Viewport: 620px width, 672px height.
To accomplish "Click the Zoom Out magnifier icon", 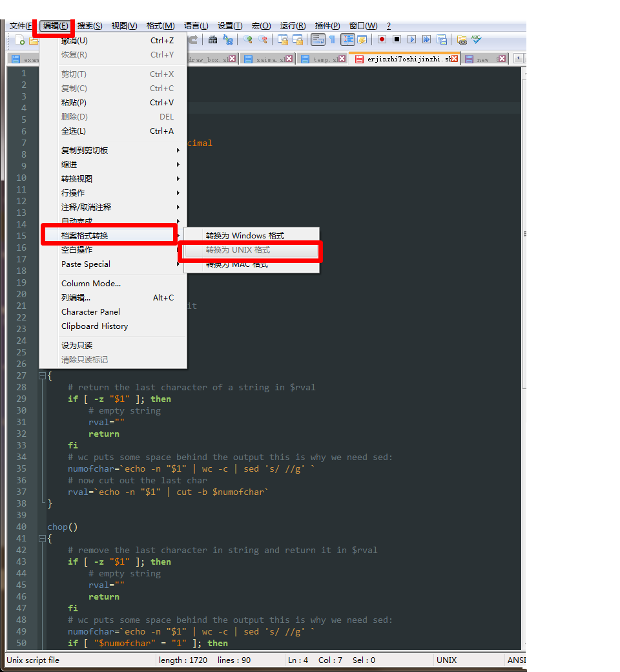I will (263, 40).
